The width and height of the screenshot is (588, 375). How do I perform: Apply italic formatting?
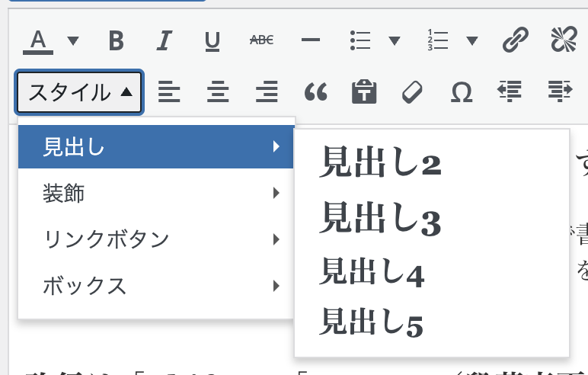pyautogui.click(x=162, y=40)
